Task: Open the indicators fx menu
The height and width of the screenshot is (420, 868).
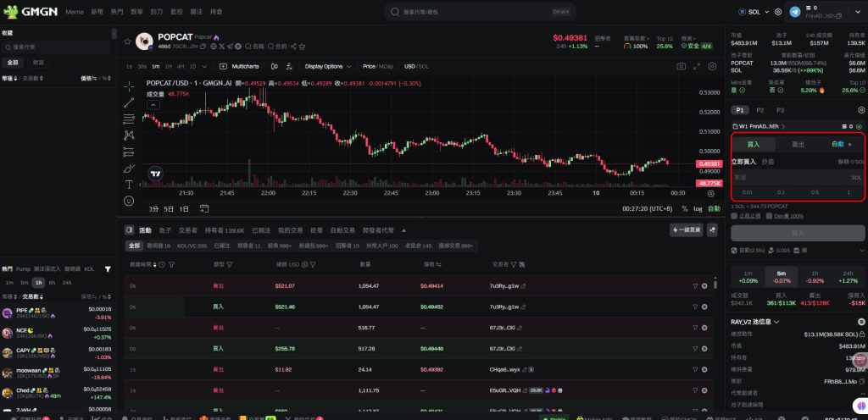Action: pos(290,66)
